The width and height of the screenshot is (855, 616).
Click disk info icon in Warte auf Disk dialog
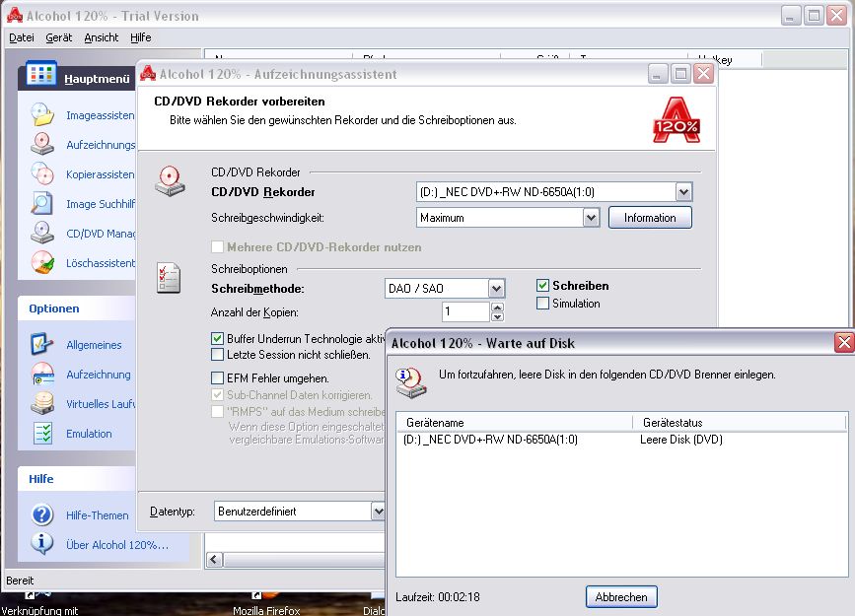pyautogui.click(x=411, y=382)
